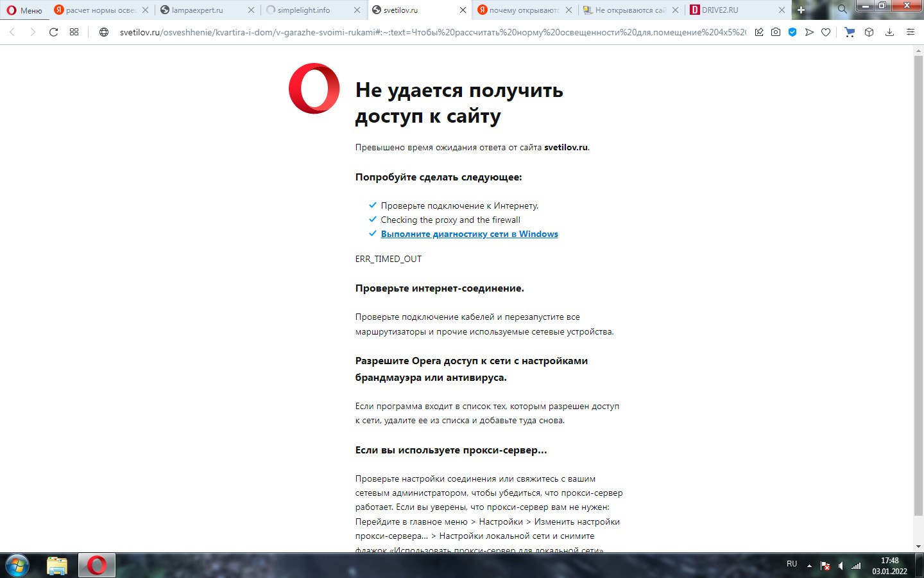Open Windows Explorer from the taskbar
924x578 pixels.
[57, 566]
